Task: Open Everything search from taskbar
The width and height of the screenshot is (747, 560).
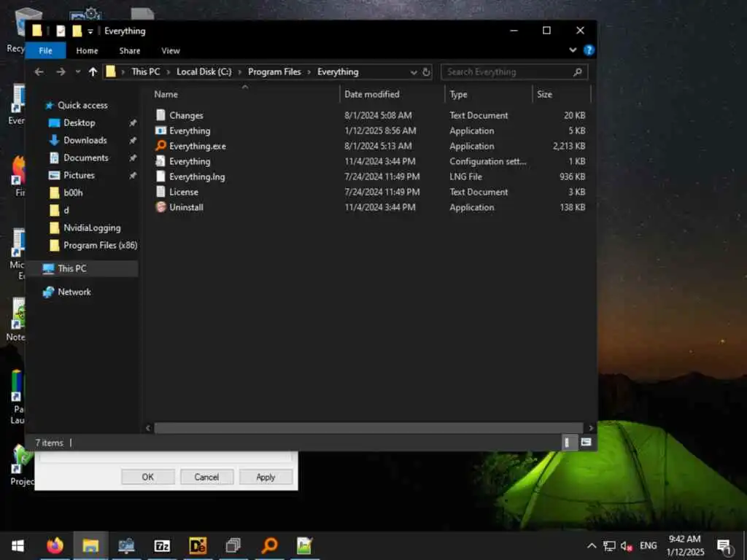Action: coord(269,545)
